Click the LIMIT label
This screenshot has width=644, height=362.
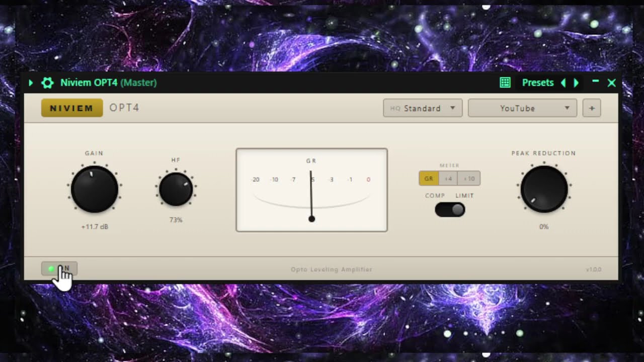coord(464,196)
